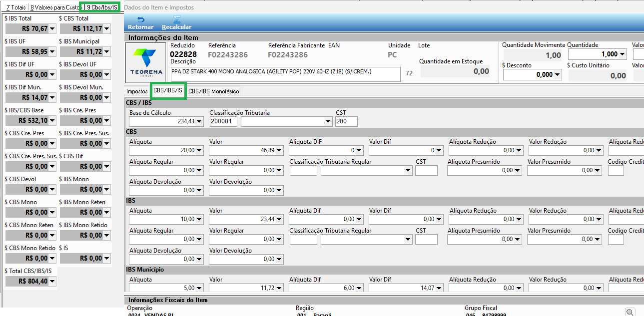The width and height of the screenshot is (644, 316).
Task: Switch to the Impostos tab
Action: (x=137, y=91)
